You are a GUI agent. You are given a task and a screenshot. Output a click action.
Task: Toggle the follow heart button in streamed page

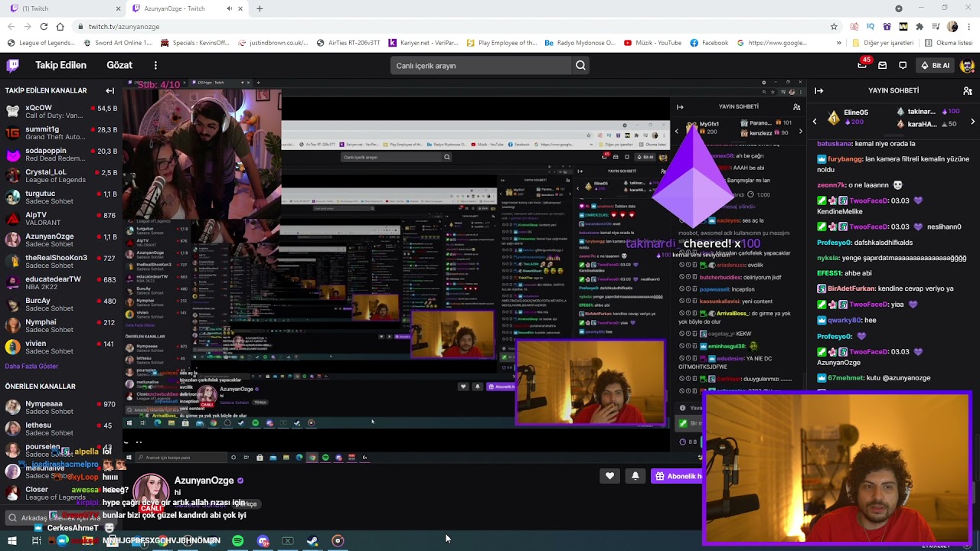click(609, 476)
